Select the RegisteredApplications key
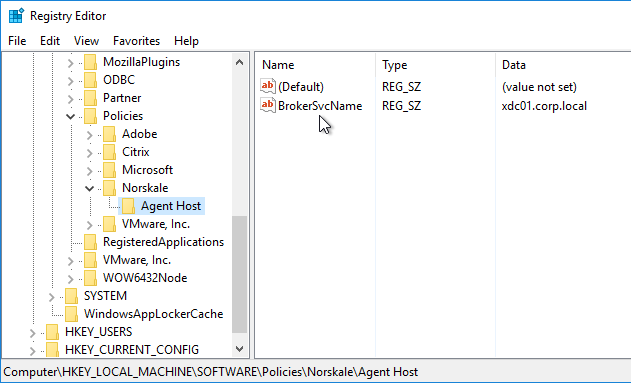This screenshot has width=631, height=383. 163,242
